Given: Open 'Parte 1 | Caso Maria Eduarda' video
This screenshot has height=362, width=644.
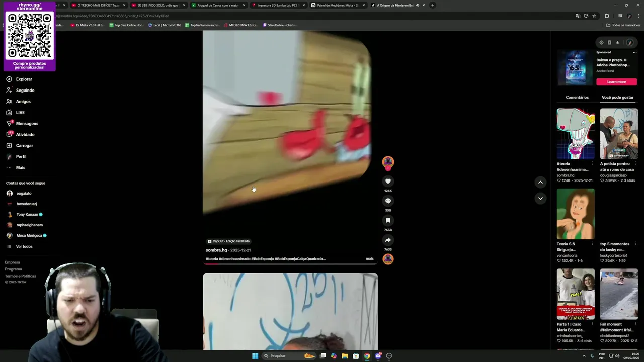Looking at the screenshot, I should point(576,294).
